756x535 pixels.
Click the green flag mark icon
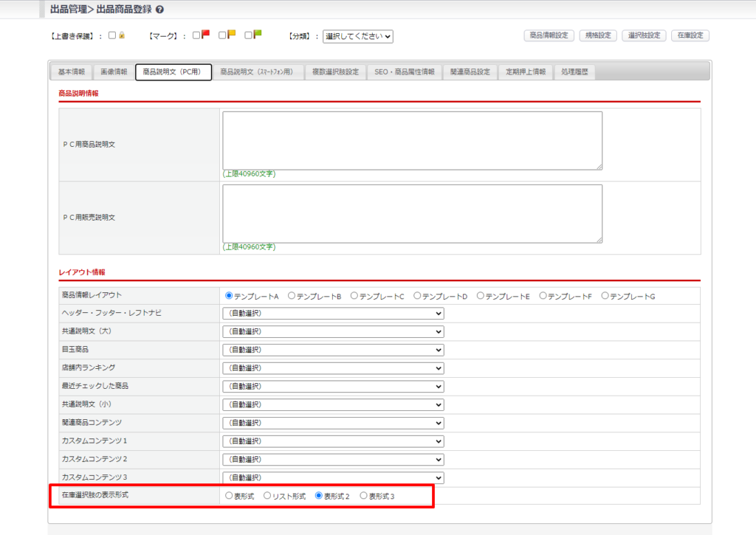[x=258, y=35]
